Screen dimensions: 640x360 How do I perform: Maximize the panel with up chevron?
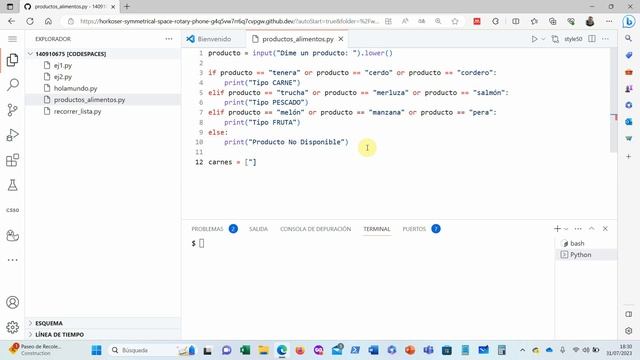pyautogui.click(x=592, y=229)
